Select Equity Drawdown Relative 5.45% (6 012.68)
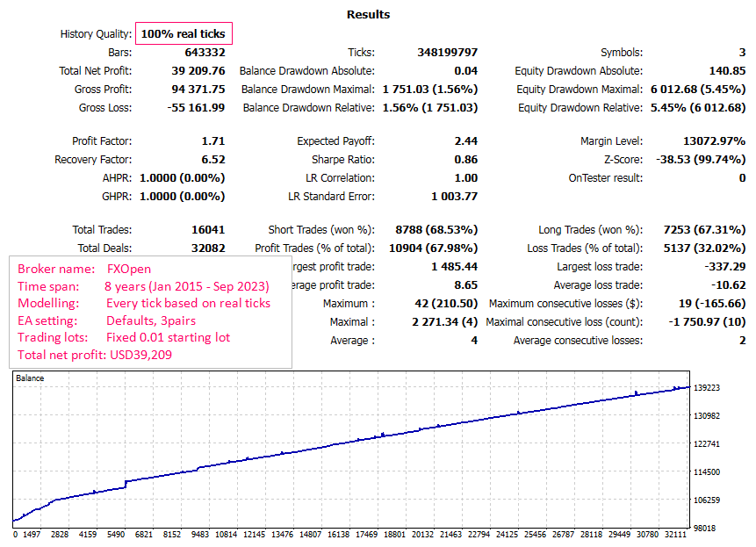 698,107
